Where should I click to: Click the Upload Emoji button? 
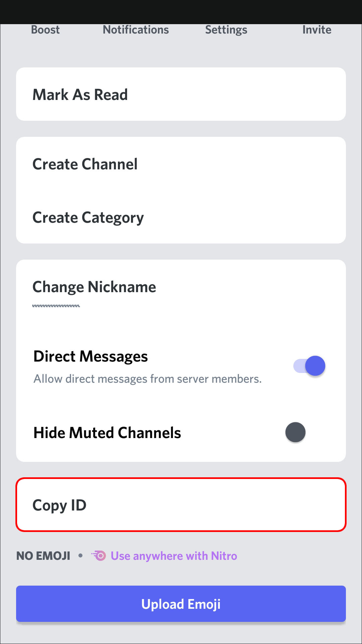(181, 604)
